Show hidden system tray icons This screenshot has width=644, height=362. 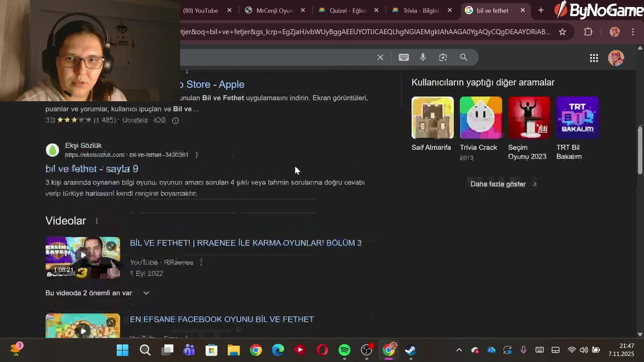[459, 350]
